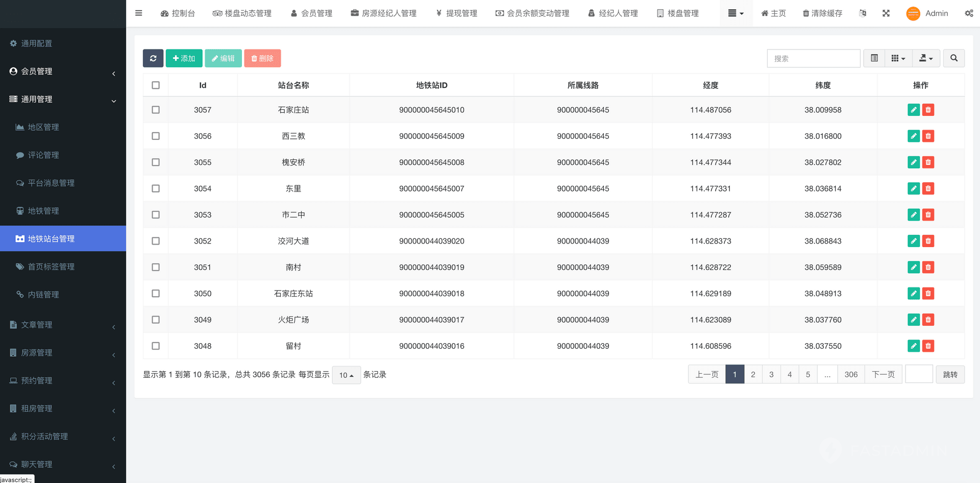Delete row 3056 西三教
The width and height of the screenshot is (980, 483).
tap(928, 136)
